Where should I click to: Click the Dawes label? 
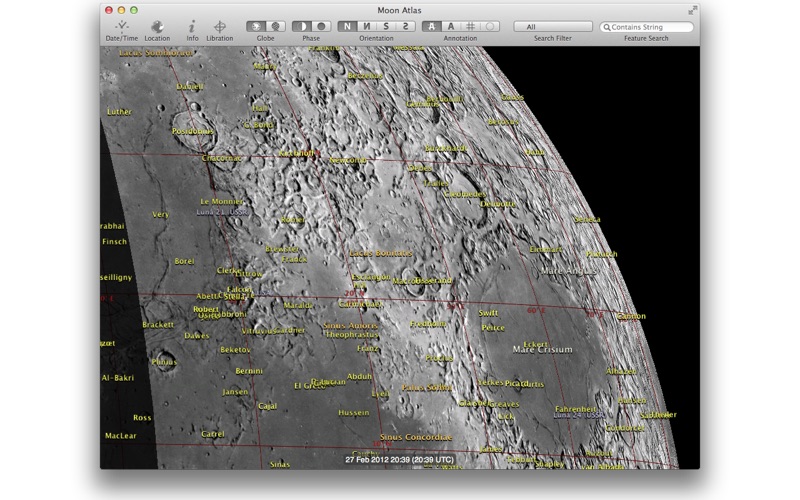(196, 336)
